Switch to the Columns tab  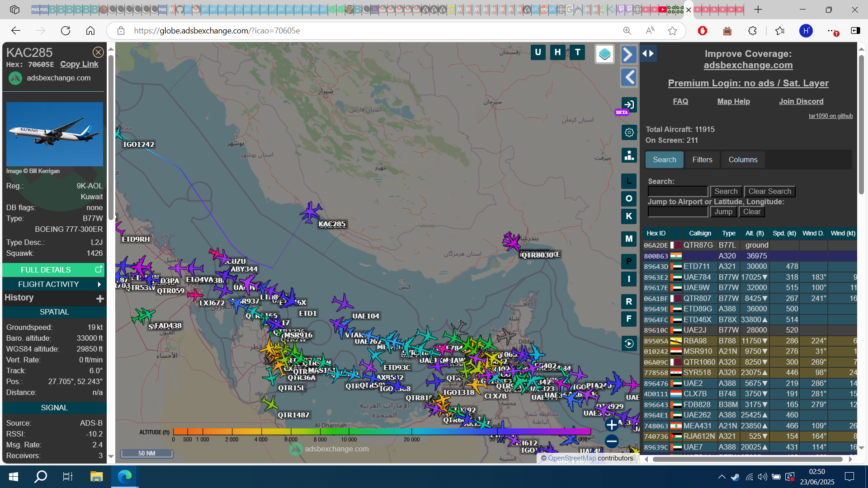pos(743,160)
